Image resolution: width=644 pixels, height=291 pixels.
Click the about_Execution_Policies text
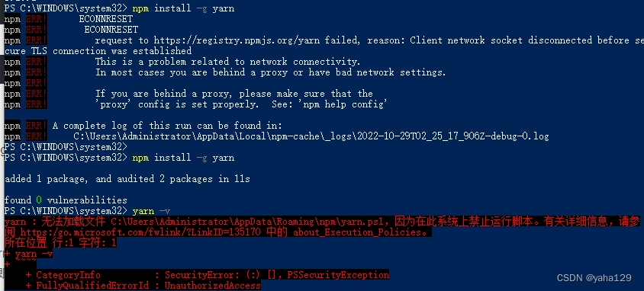coord(356,232)
